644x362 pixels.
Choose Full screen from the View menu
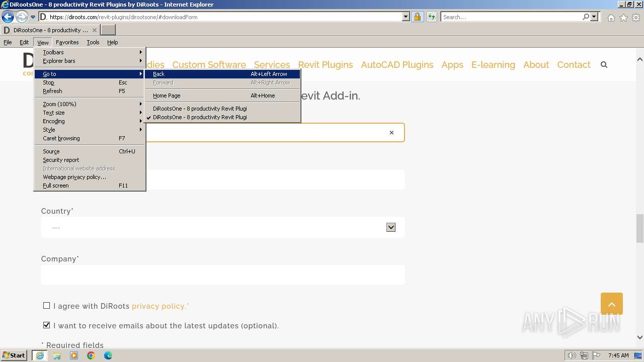[x=90, y=186]
